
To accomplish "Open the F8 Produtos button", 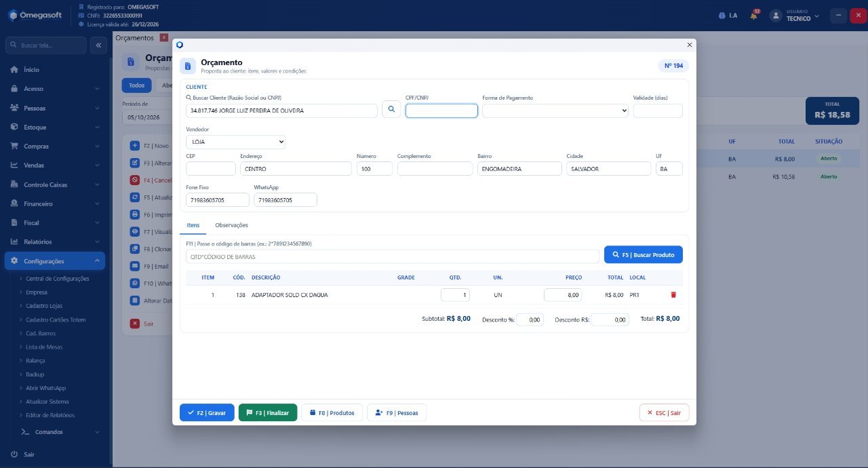I will 332,412.
